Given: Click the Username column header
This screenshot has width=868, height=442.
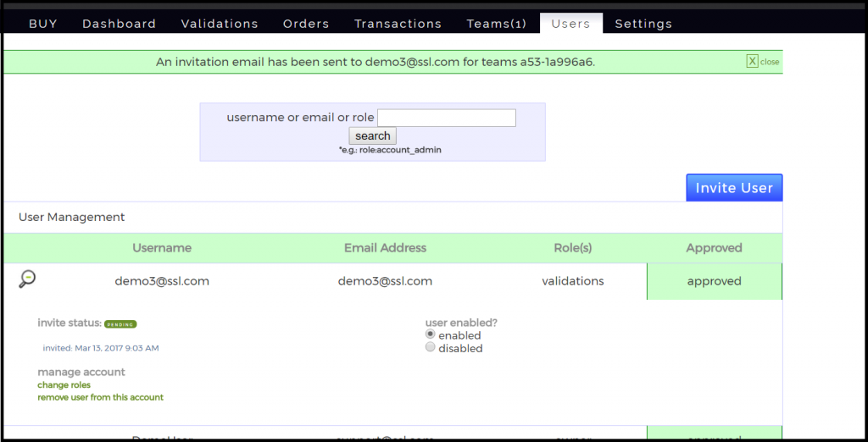Looking at the screenshot, I should (x=162, y=248).
